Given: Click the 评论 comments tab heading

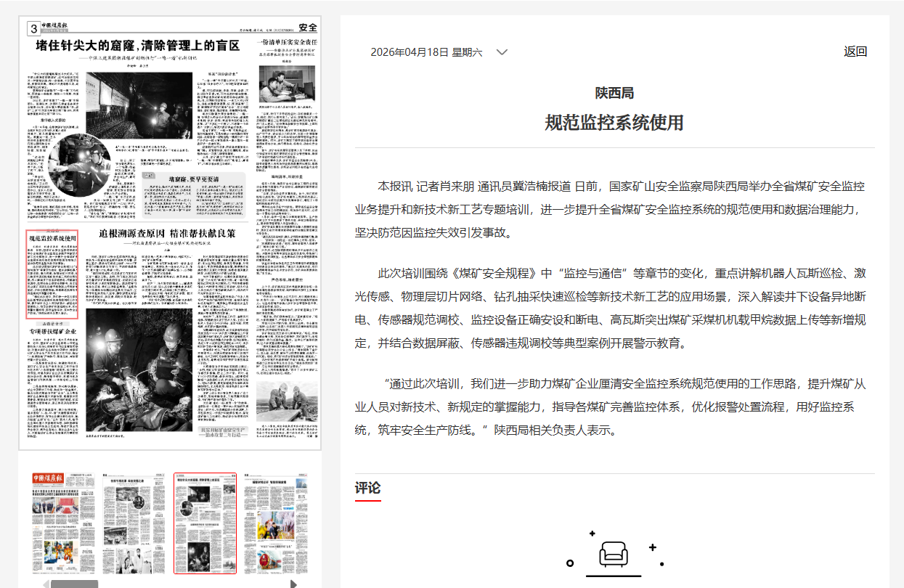Looking at the screenshot, I should [x=367, y=488].
